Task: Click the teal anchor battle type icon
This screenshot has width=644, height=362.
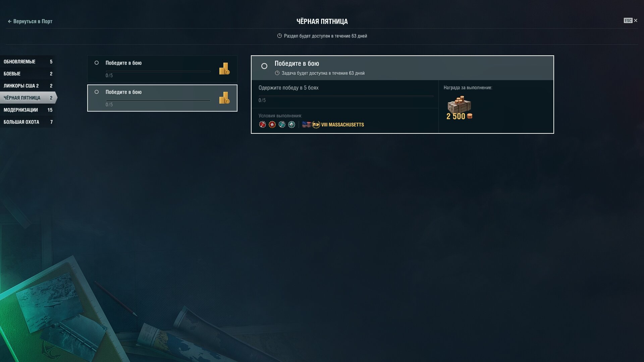Action: (x=282, y=125)
